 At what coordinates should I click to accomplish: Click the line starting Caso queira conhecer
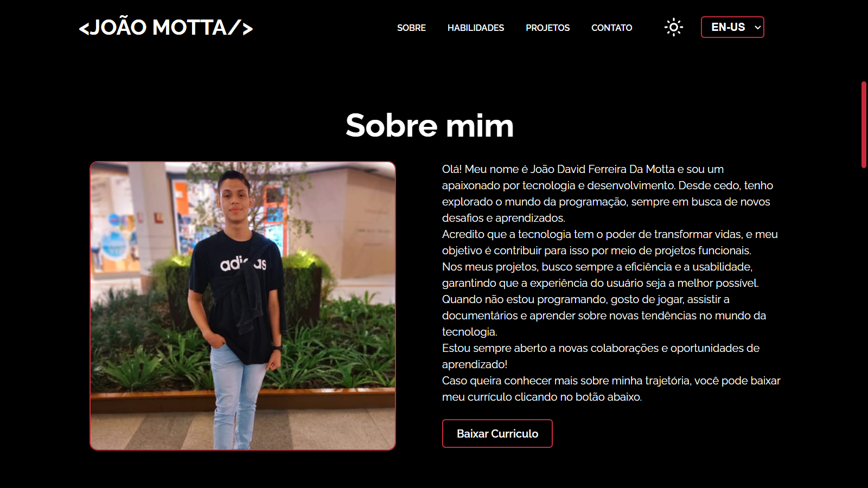click(611, 381)
